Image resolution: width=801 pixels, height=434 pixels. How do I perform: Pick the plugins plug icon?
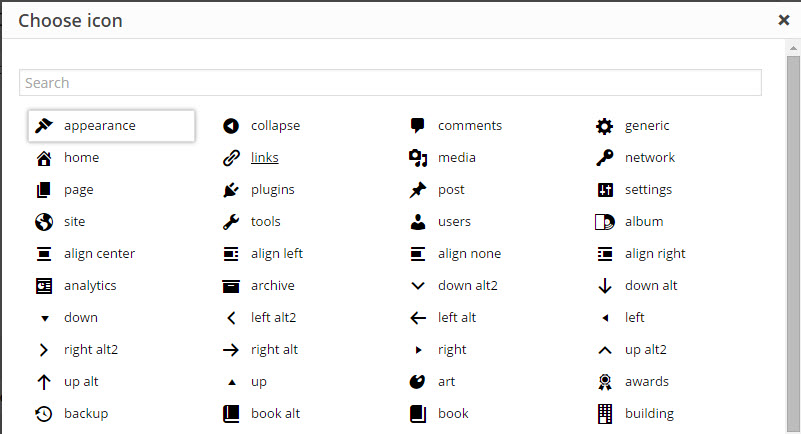[x=231, y=190]
